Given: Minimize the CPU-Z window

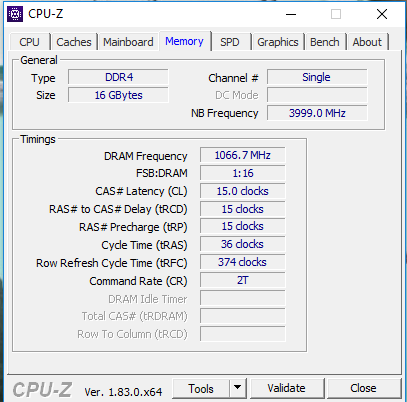Looking at the screenshot, I should tap(291, 14).
